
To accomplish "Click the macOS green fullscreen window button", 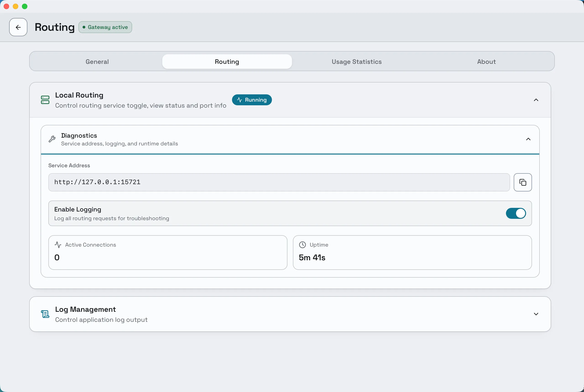I will tap(24, 7).
